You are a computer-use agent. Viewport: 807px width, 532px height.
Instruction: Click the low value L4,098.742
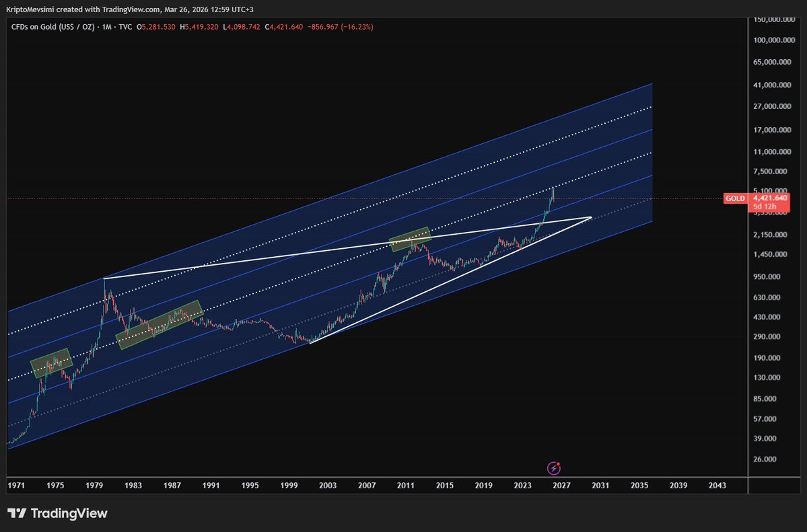point(242,27)
